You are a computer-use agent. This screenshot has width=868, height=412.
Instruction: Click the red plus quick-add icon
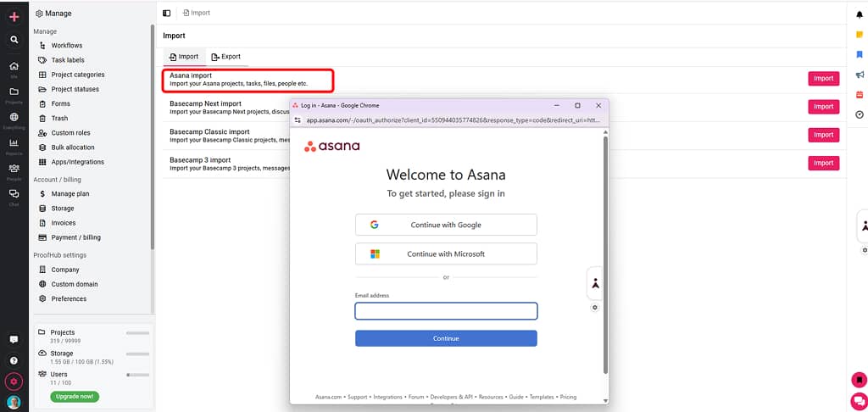click(x=14, y=17)
